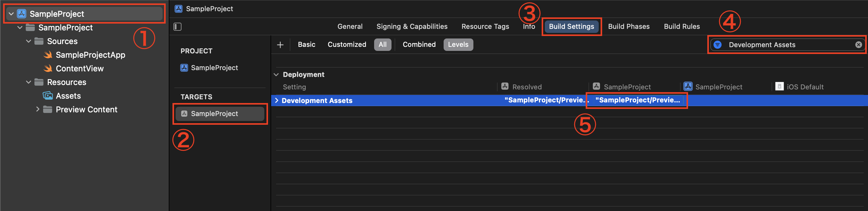This screenshot has height=211, width=868.
Task: Select the Assets catalog icon
Action: [48, 96]
